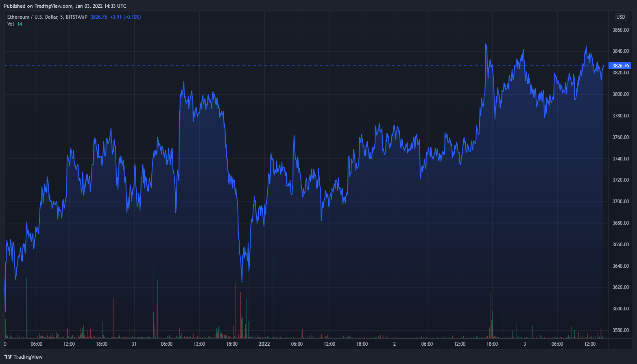Click the TradingView wordmark text at the bottom
Image resolution: width=637 pixels, height=364 pixels.
(x=28, y=357)
